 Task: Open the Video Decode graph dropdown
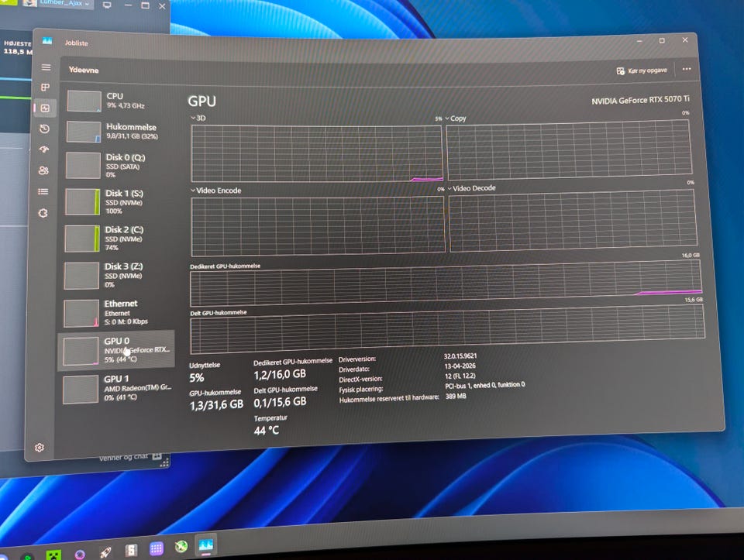click(471, 188)
